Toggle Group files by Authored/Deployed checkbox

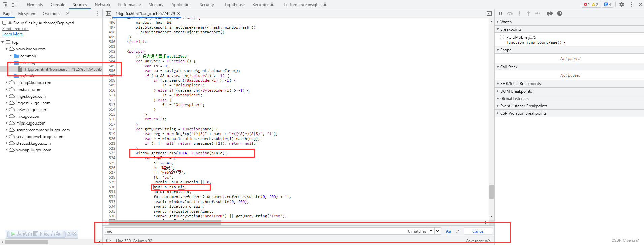[x=4, y=23]
